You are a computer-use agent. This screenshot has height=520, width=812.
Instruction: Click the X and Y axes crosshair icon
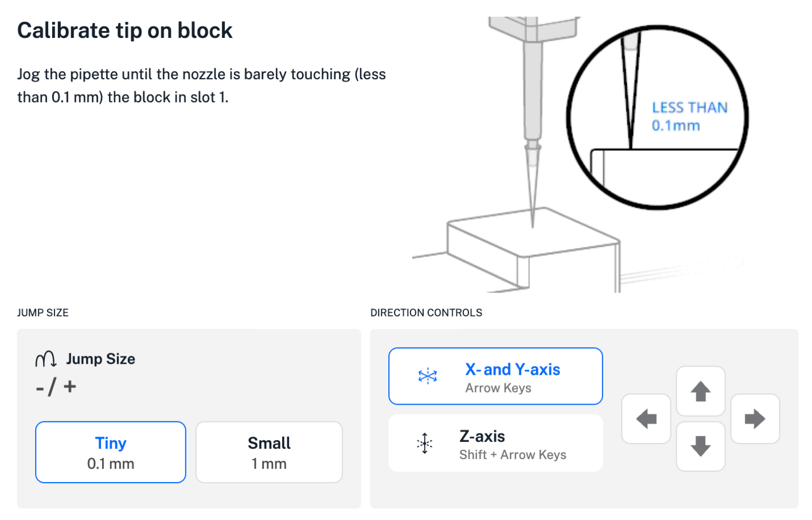point(427,375)
